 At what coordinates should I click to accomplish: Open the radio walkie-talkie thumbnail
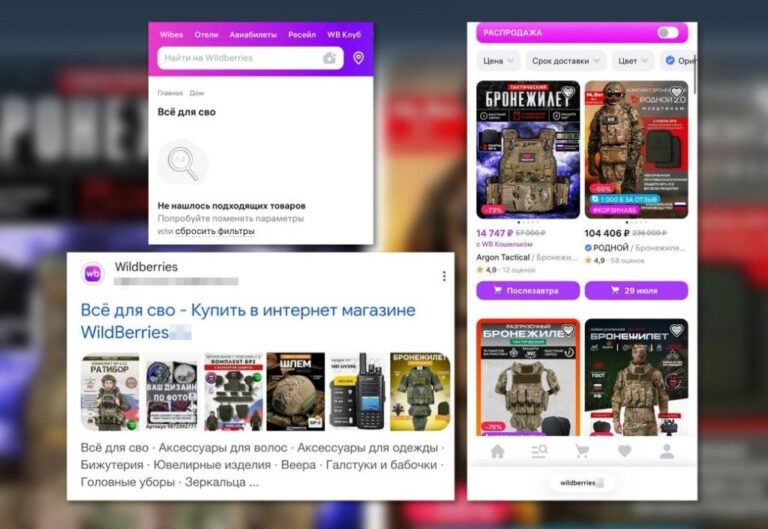[x=358, y=392]
